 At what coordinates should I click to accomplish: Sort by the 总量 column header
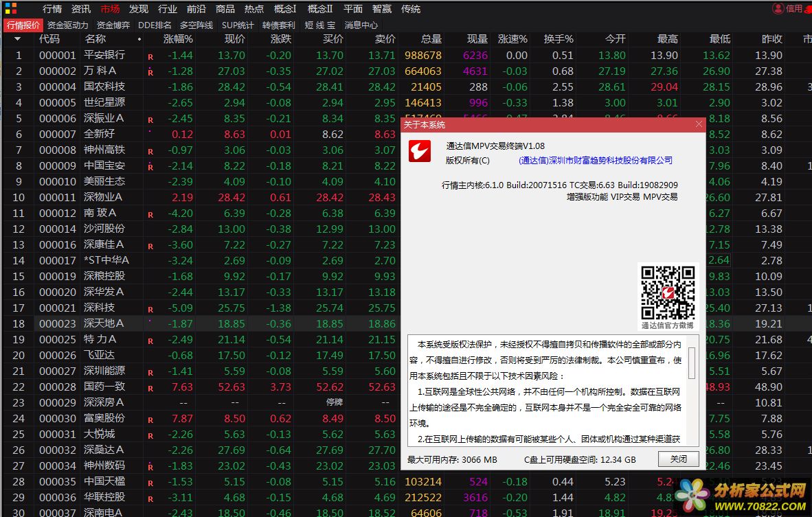(x=431, y=39)
